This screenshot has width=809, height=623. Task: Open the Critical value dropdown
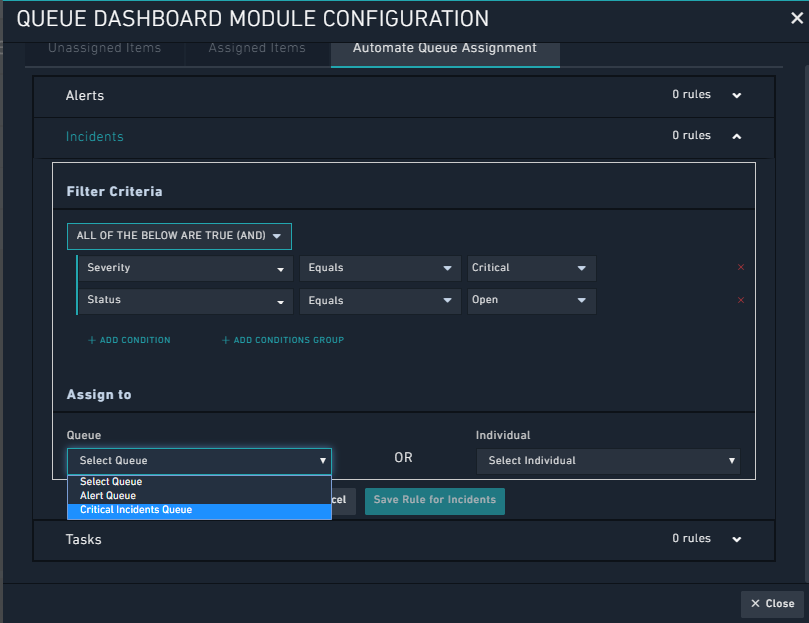click(531, 268)
